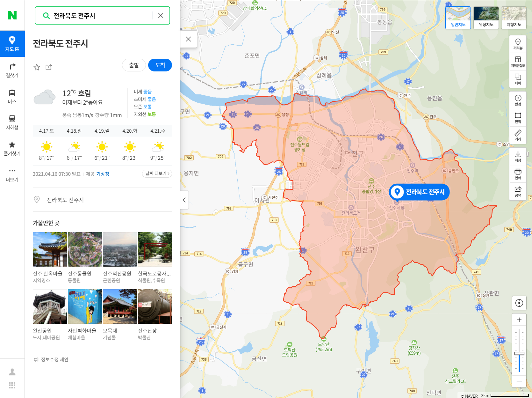Screen dimensions: 532x398
Task: Set 전주시 as 출발 departure point
Action: pyautogui.click(x=134, y=65)
